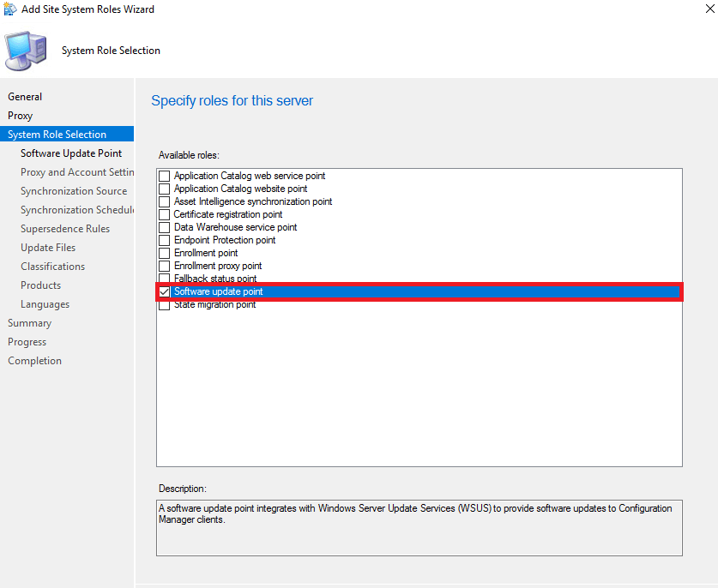Check the Enrollment point role
The height and width of the screenshot is (588, 718).
(163, 253)
